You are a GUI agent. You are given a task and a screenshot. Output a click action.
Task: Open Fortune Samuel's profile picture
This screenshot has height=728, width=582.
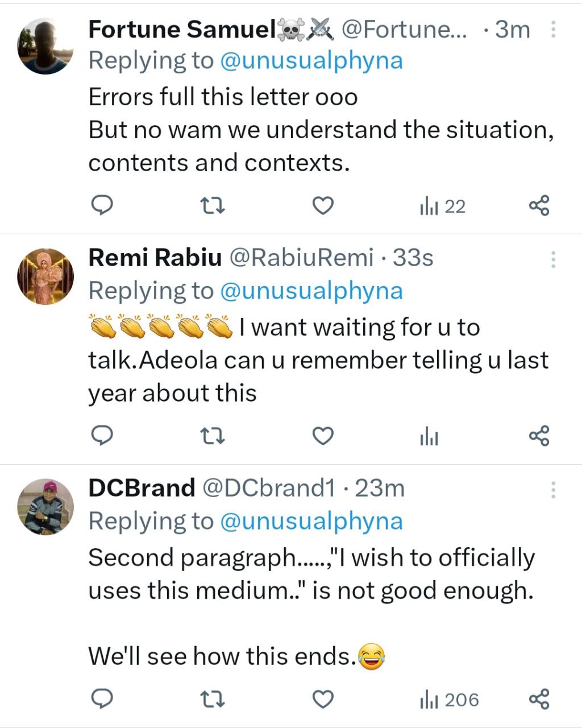coord(45,45)
